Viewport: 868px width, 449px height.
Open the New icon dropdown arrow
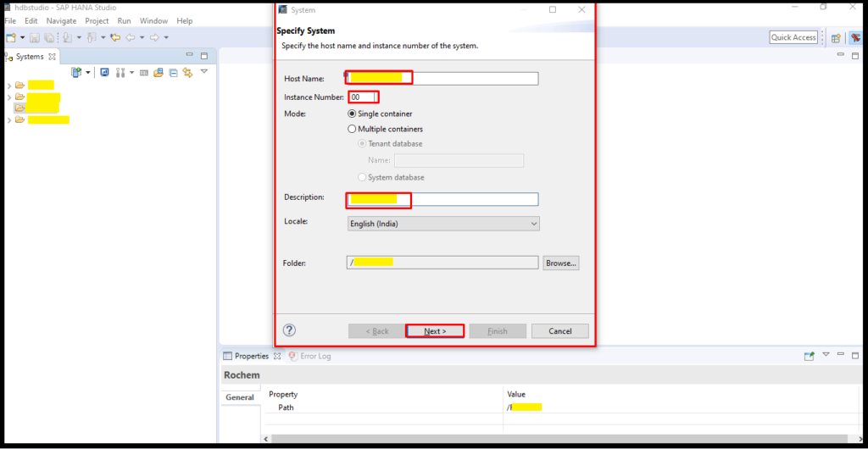(x=22, y=37)
